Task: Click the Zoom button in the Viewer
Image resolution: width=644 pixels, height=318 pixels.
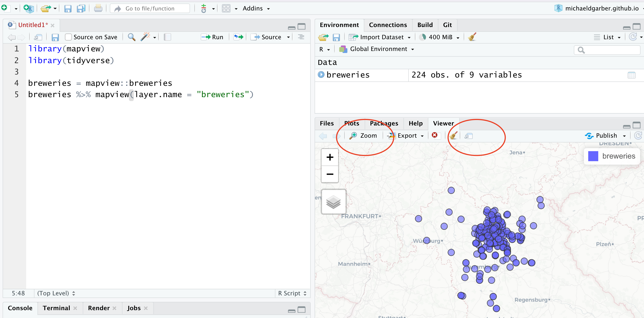Action: 363,135
